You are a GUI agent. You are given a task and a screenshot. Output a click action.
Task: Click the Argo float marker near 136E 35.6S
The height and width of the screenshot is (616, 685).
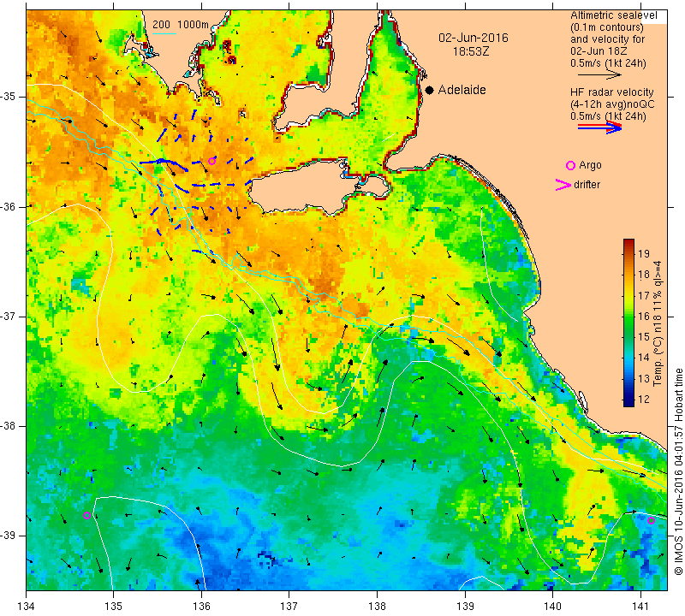click(x=211, y=161)
